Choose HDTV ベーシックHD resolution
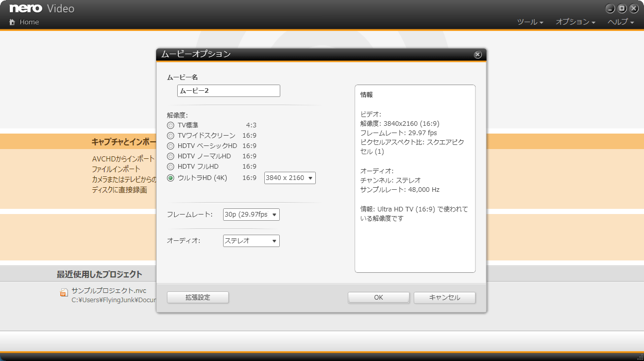The image size is (644, 361). (171, 146)
